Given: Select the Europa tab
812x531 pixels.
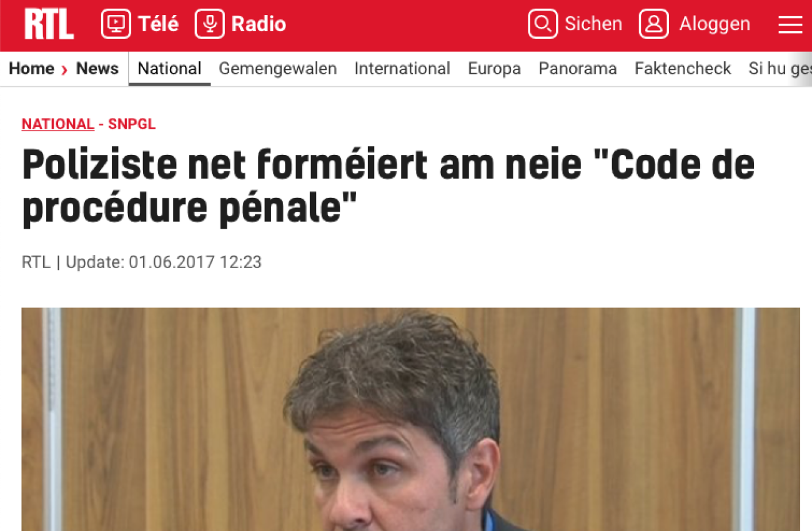Looking at the screenshot, I should tap(494, 69).
